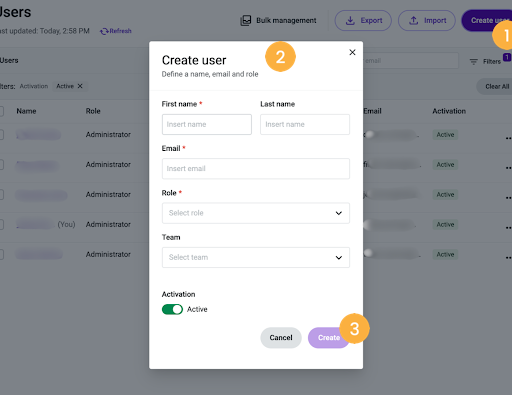This screenshot has width=512, height=395.
Task: Toggle the Activation switch off
Action: click(x=172, y=309)
